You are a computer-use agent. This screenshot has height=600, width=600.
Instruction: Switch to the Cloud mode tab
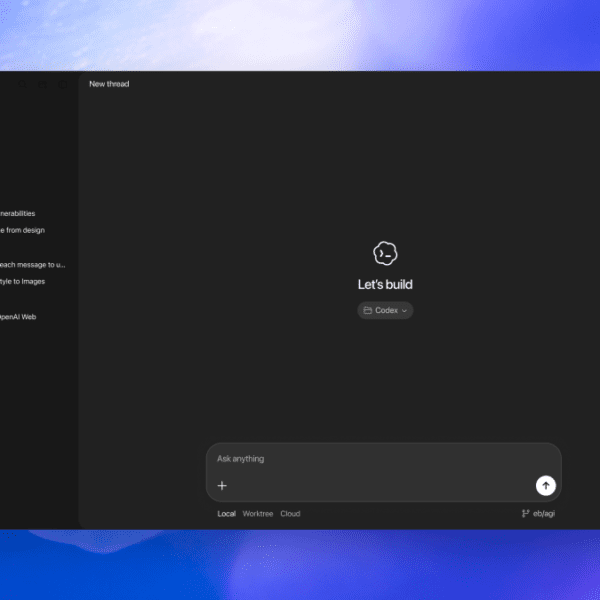coord(290,514)
